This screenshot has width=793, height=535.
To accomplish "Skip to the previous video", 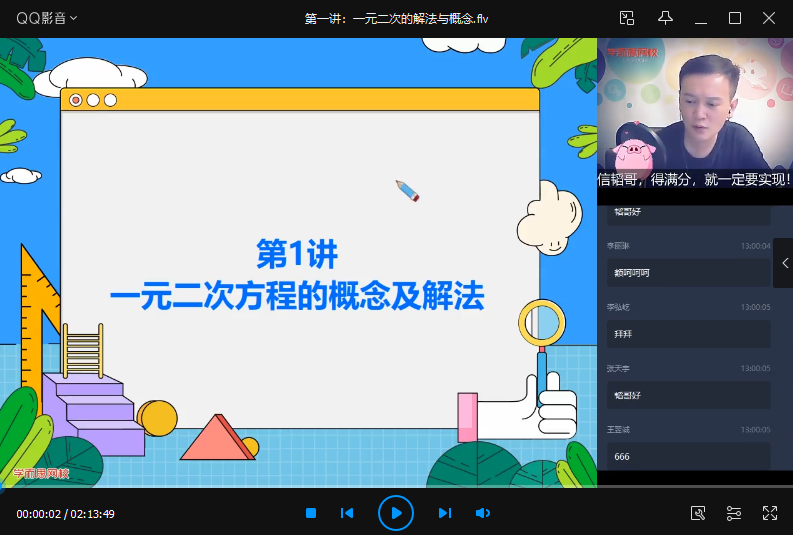I will click(x=347, y=513).
